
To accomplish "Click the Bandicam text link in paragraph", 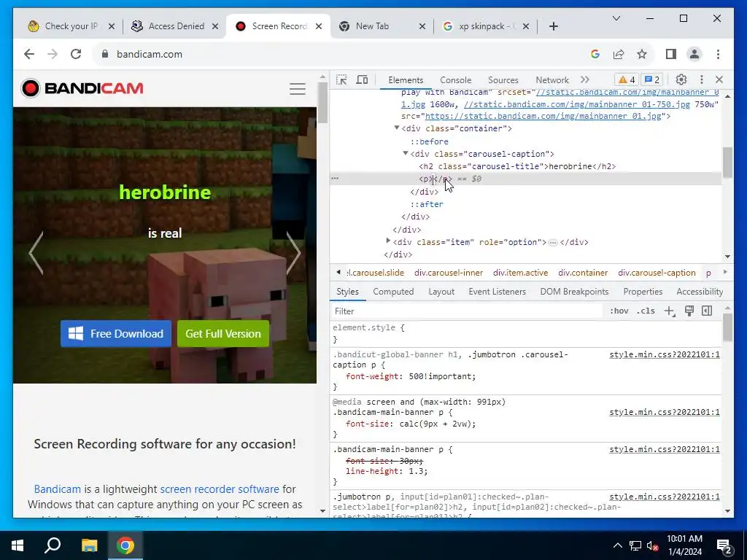I will (57, 489).
